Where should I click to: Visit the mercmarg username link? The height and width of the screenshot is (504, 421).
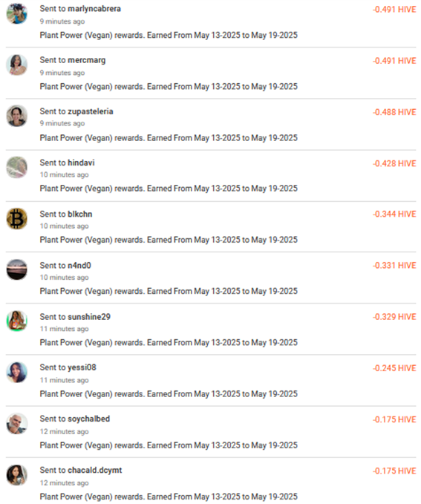pyautogui.click(x=87, y=60)
